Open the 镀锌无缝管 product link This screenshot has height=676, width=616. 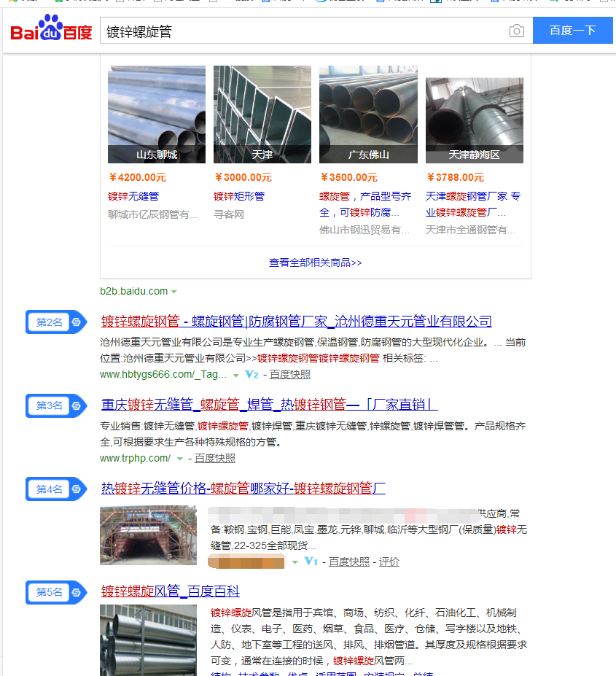pyautogui.click(x=133, y=197)
